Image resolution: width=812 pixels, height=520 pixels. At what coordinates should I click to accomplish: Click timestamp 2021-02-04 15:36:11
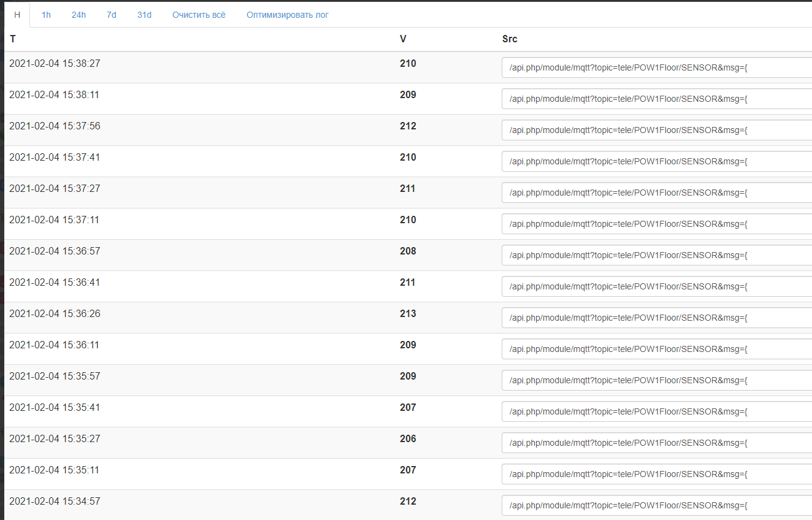point(55,345)
